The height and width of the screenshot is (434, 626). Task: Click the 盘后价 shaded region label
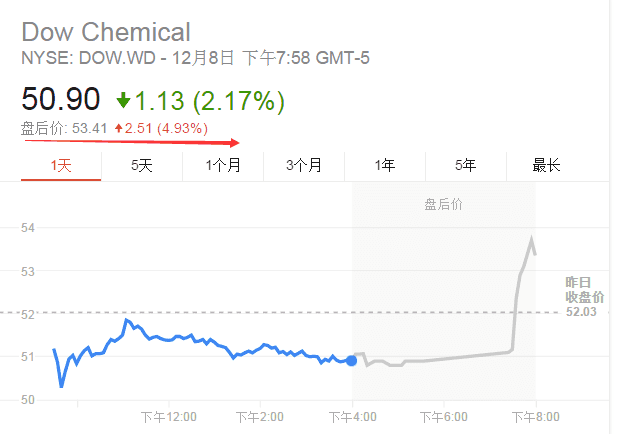pos(443,204)
